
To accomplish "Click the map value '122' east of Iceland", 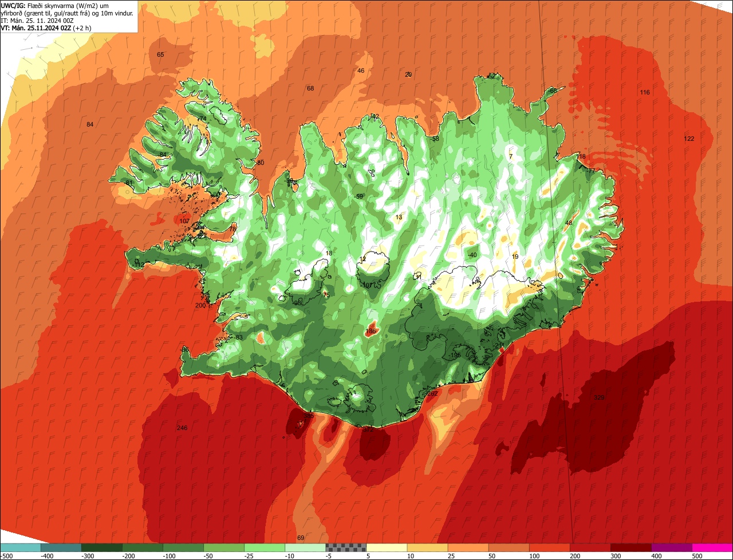I will pos(689,139).
